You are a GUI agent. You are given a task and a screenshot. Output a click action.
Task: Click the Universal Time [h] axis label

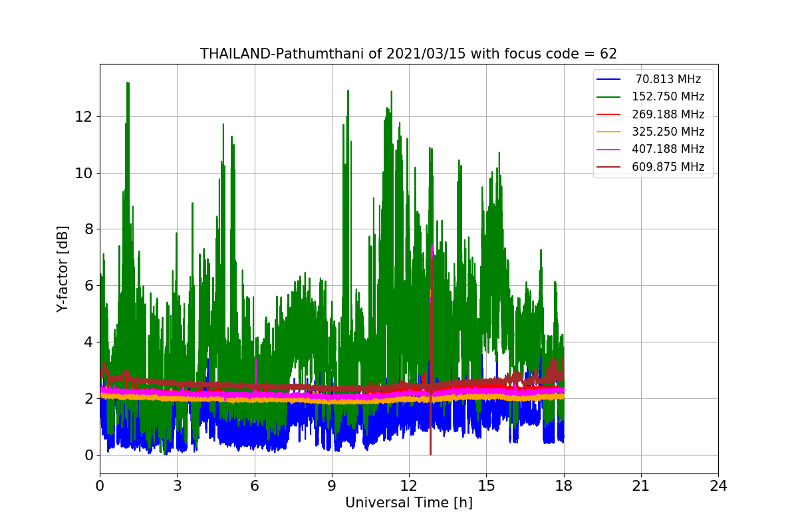pos(408,503)
